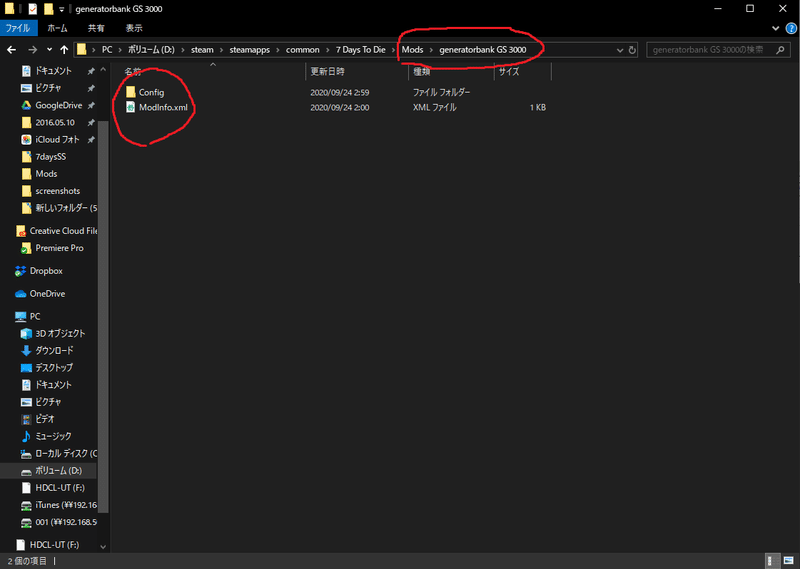Open Mods folder in sidebar
800x569 pixels.
[46, 174]
